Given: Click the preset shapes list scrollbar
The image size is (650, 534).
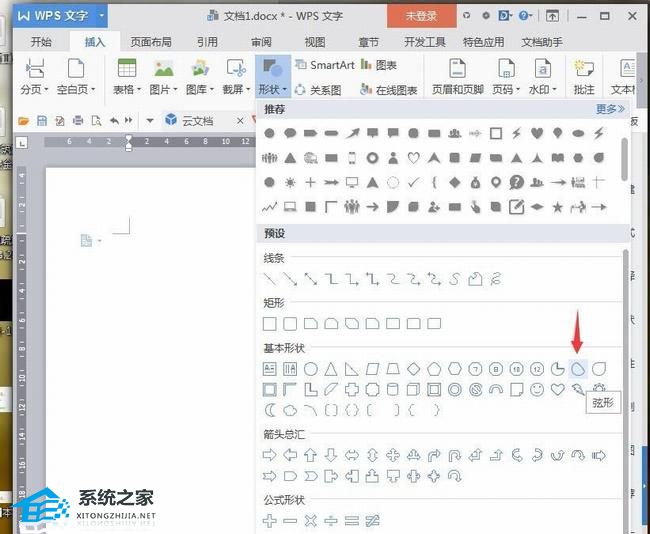Looking at the screenshot, I should point(626,391).
